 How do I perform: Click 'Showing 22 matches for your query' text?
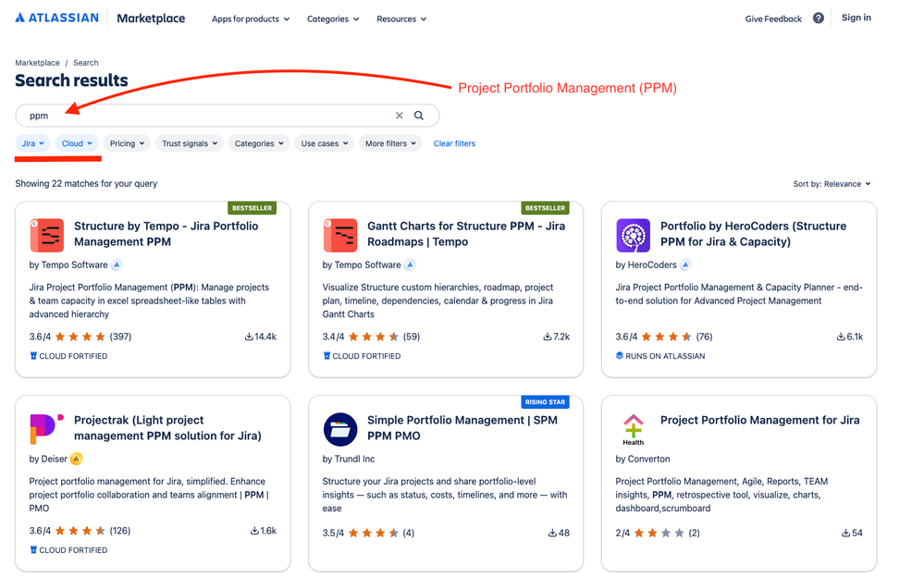coord(86,183)
